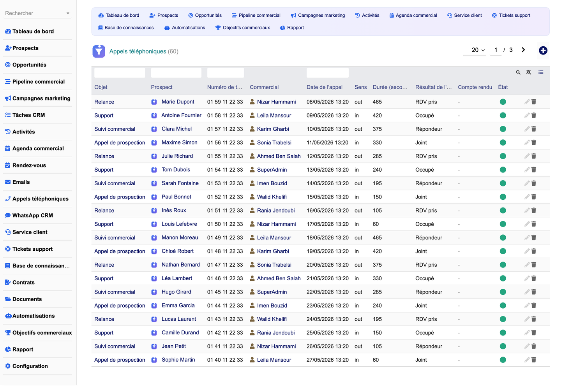Open the Sophie Martin prospect link
The width and height of the screenshot is (563, 392).
point(178,360)
